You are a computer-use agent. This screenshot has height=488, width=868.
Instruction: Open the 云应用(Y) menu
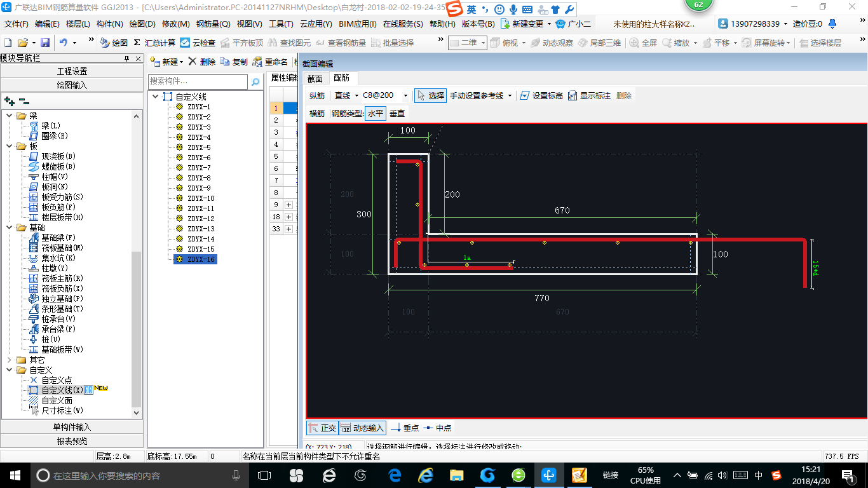pyautogui.click(x=316, y=24)
